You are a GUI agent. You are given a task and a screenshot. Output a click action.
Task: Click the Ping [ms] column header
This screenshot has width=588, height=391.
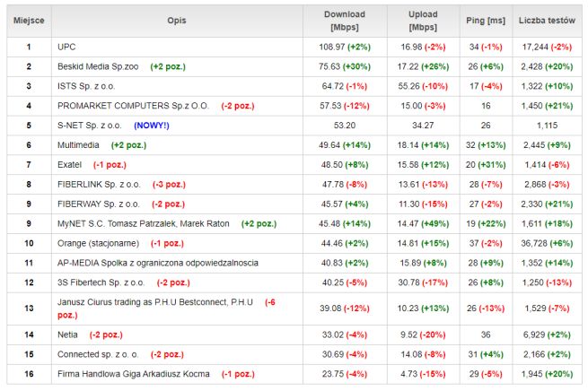tap(485, 21)
